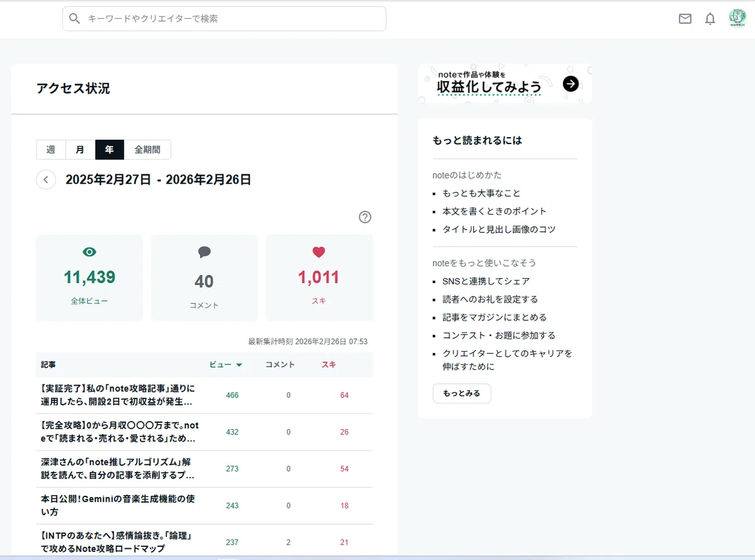
Task: Open the notifications bell icon
Action: pyautogui.click(x=710, y=19)
